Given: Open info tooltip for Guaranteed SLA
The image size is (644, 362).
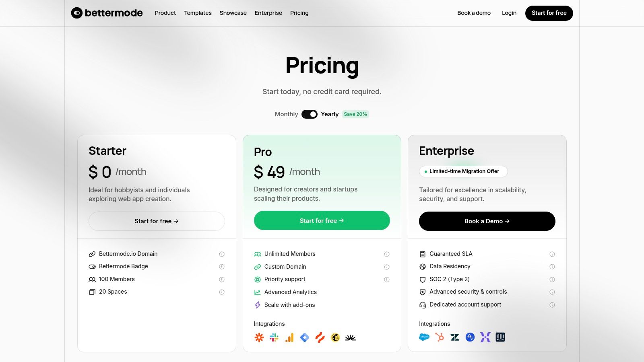Looking at the screenshot, I should pyautogui.click(x=552, y=254).
